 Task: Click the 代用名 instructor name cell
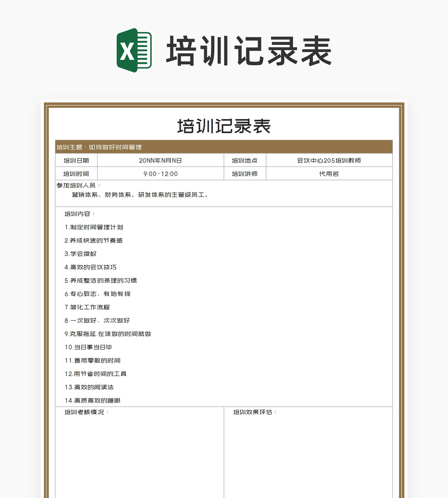tap(329, 174)
